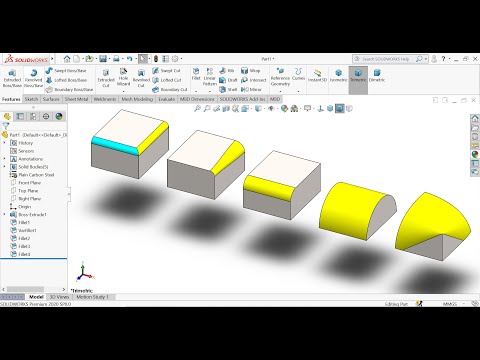Select the Linear Pattern tool
The height and width of the screenshot is (360, 480).
tap(209, 77)
